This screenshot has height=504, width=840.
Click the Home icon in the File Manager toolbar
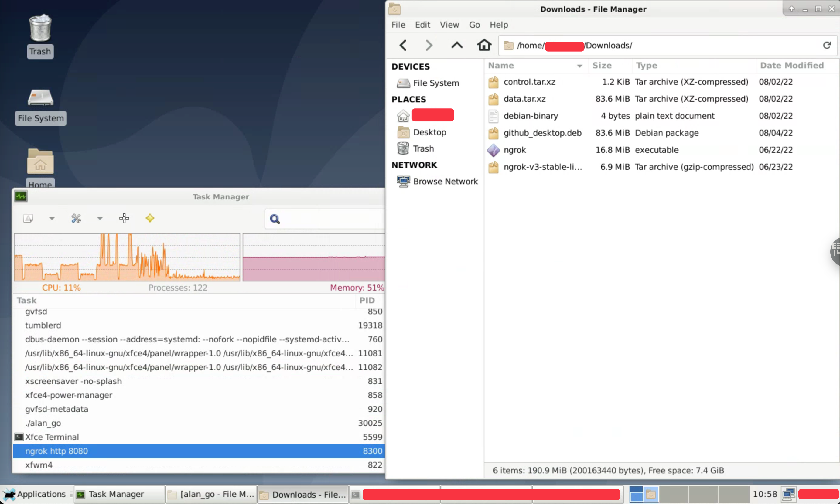(484, 45)
